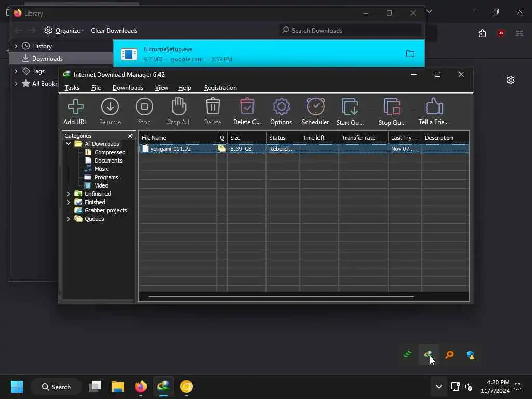This screenshot has height=399, width=532.
Task: Open containing folder for ChromeSetup.exe
Action: point(410,54)
